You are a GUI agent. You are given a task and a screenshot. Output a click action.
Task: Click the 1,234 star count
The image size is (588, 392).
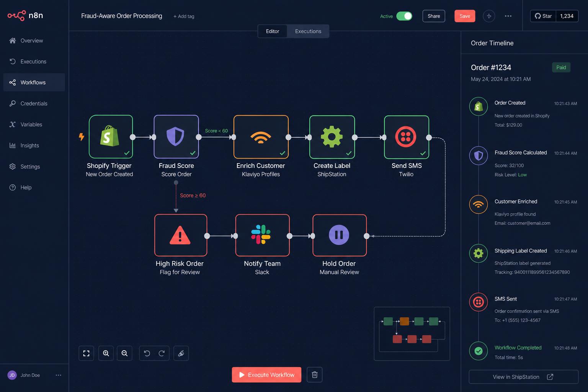click(x=567, y=16)
